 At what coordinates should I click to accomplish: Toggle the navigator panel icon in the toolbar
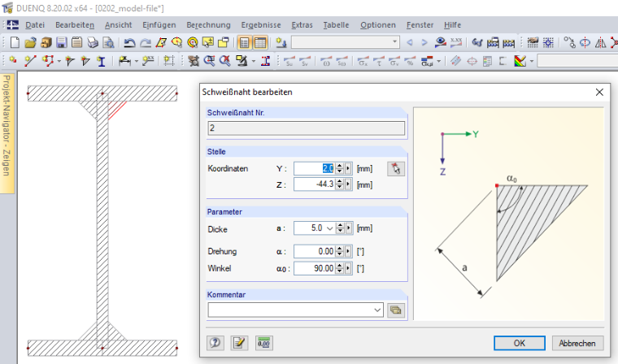pos(245,42)
